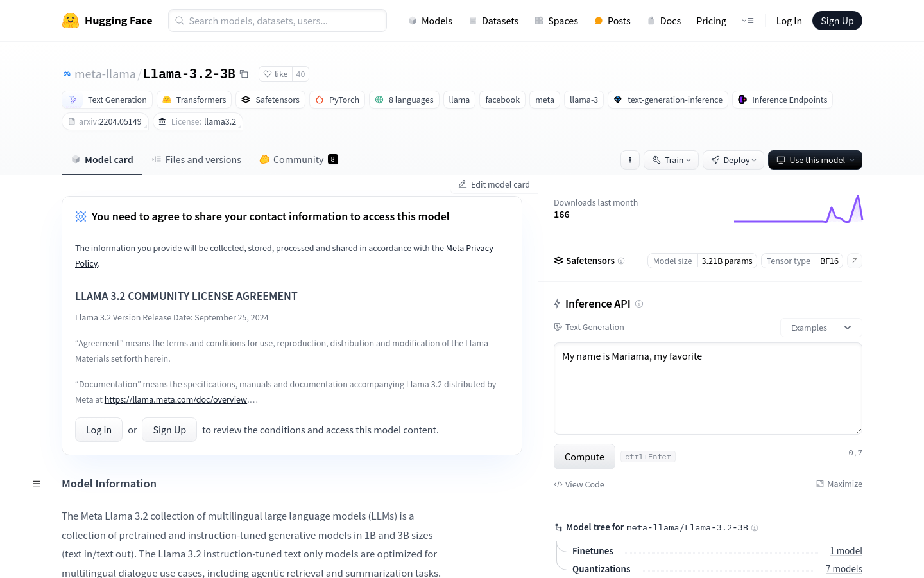Screen dimensions: 924x578
Task: Open the Community tab
Action: (298, 160)
